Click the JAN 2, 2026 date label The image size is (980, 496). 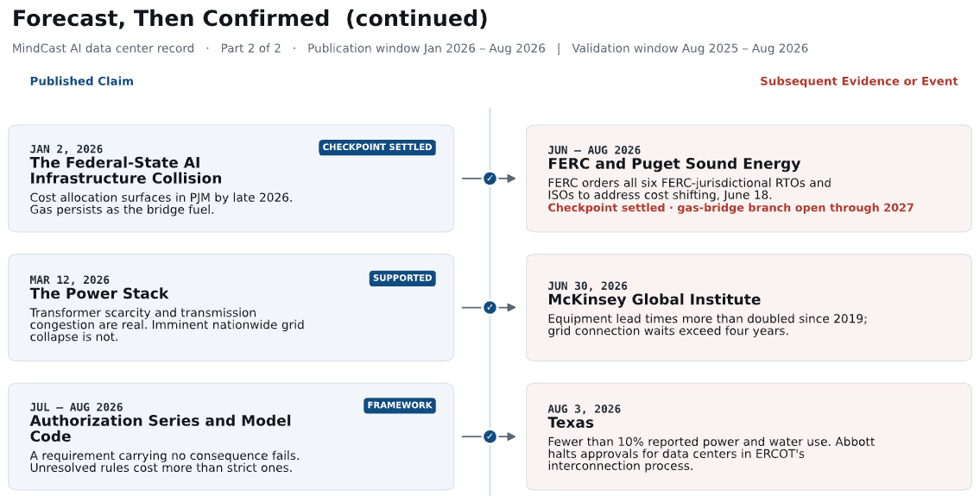click(x=66, y=149)
